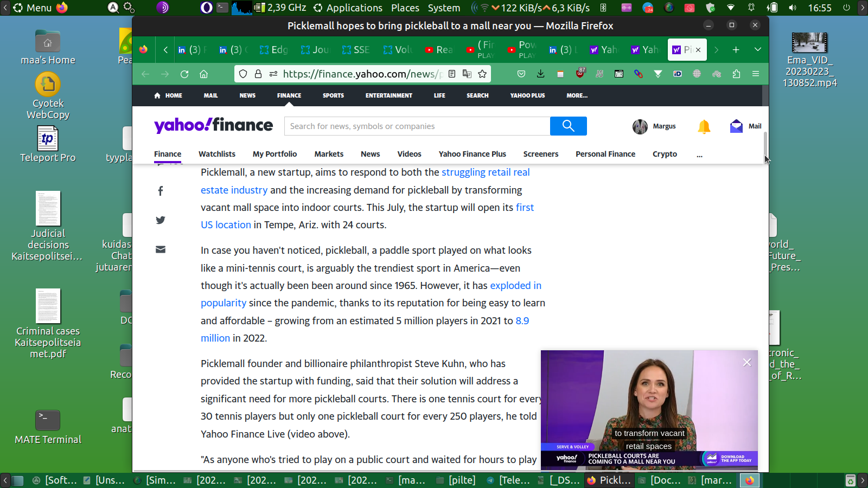Screen dimensions: 868x488
Task: Open the Markets navigation item
Action: (x=329, y=154)
